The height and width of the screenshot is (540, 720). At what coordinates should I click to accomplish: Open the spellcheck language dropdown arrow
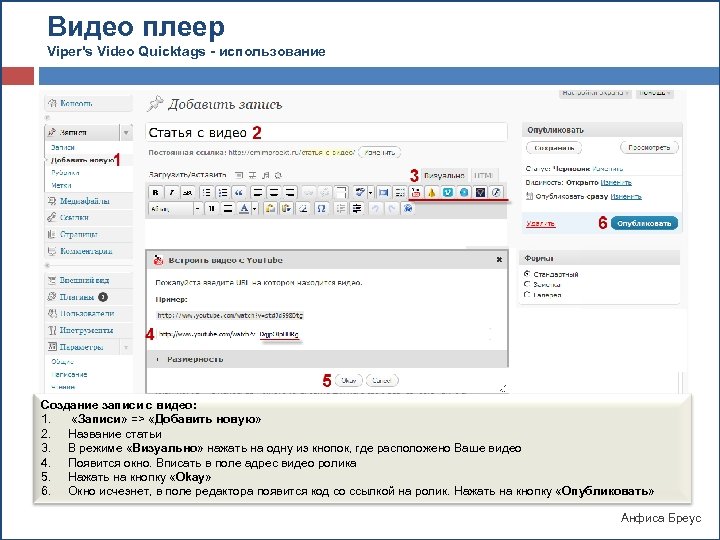370,192
